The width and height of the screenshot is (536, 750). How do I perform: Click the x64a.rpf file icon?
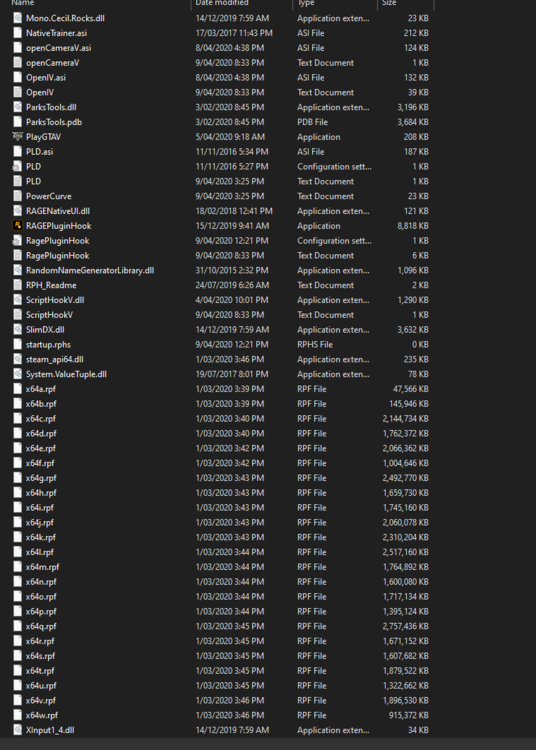17,389
